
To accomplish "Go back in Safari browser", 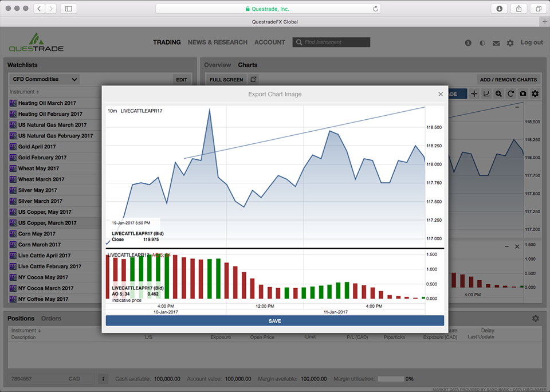I will pos(39,9).
